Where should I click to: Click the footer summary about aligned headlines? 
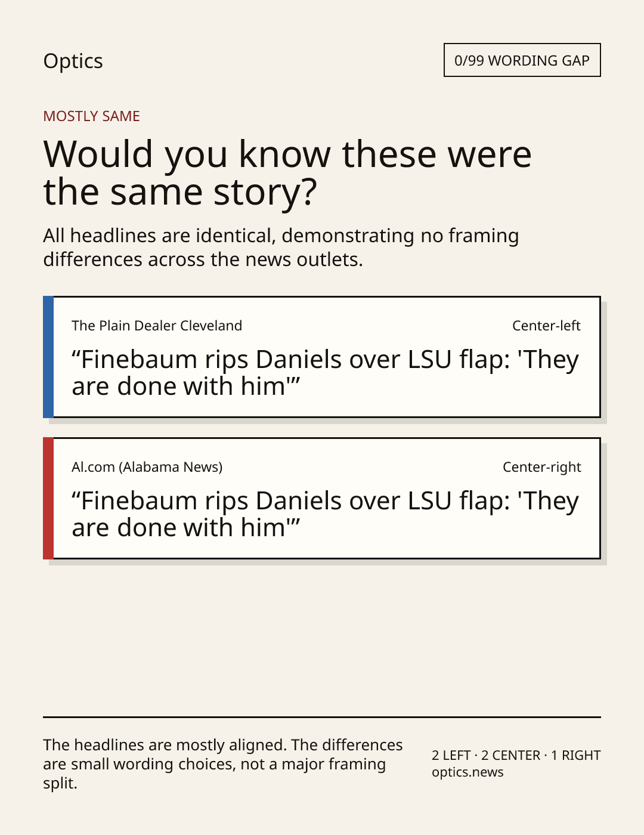point(223,764)
